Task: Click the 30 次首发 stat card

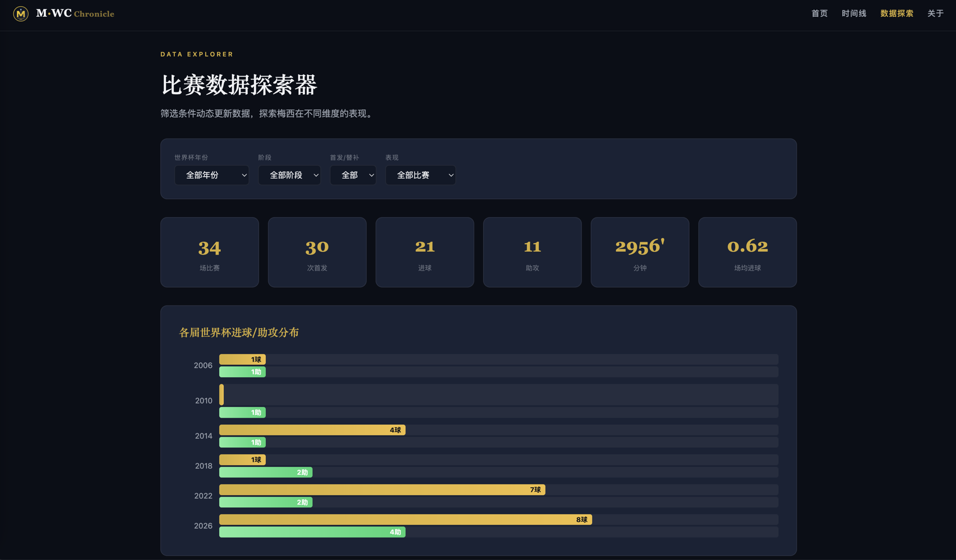Action: tap(317, 252)
